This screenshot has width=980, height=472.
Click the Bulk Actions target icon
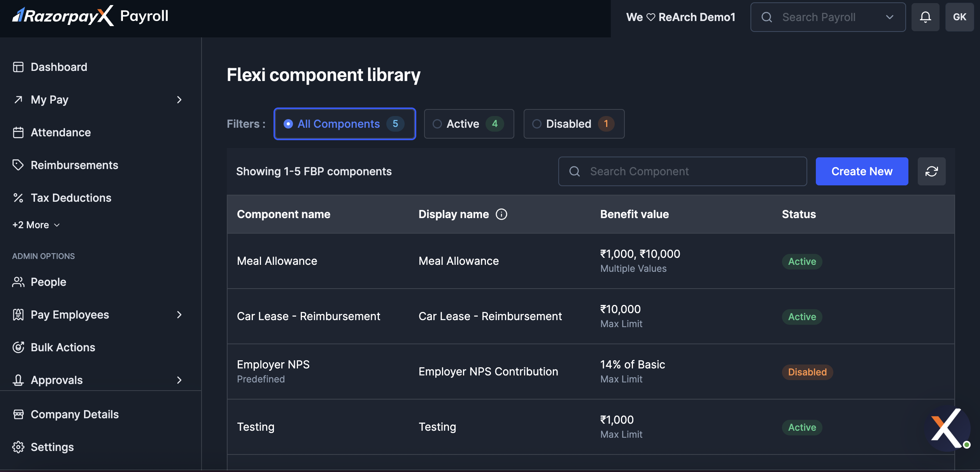pyautogui.click(x=18, y=347)
